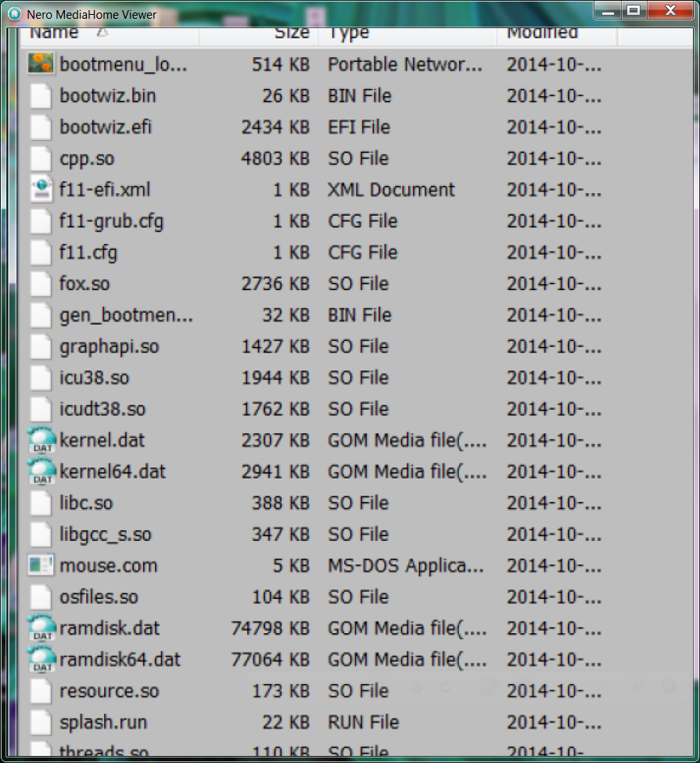Click the 2434 KB size value
Screen dimensions: 700x763
[275, 127]
